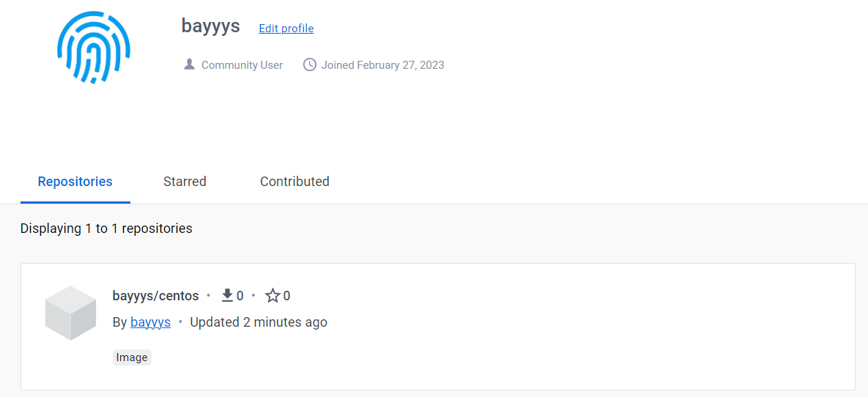The width and height of the screenshot is (868, 397).
Task: Open the bayyys author link after "By"
Action: pyautogui.click(x=150, y=322)
